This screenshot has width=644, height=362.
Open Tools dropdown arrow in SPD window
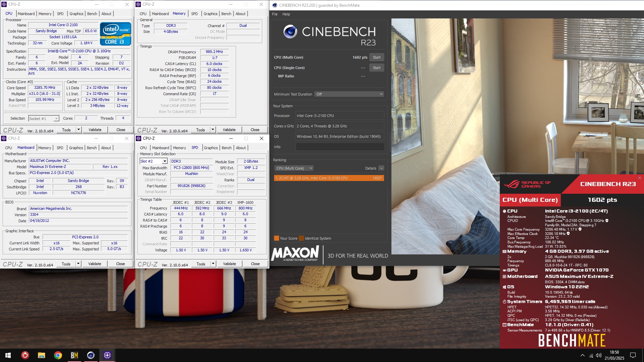213,264
